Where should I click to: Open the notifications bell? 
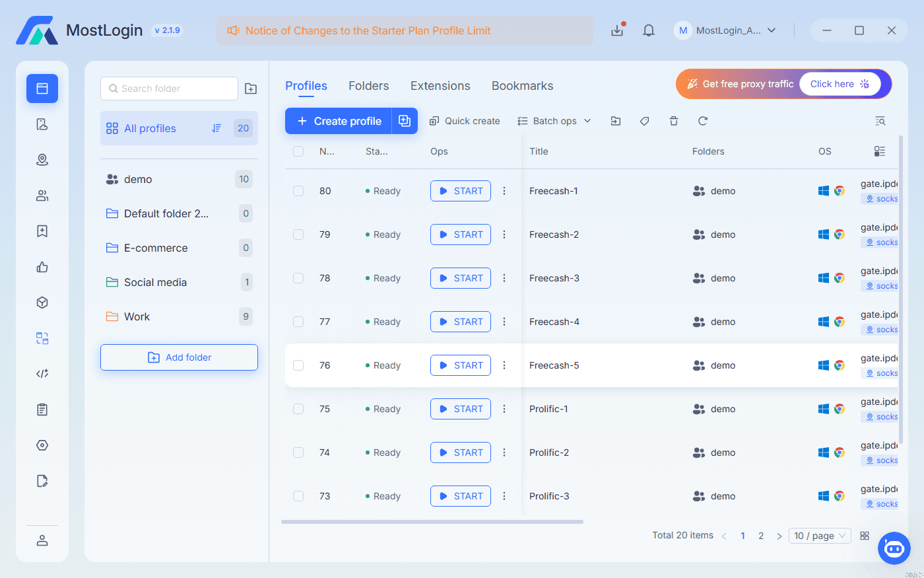[649, 30]
